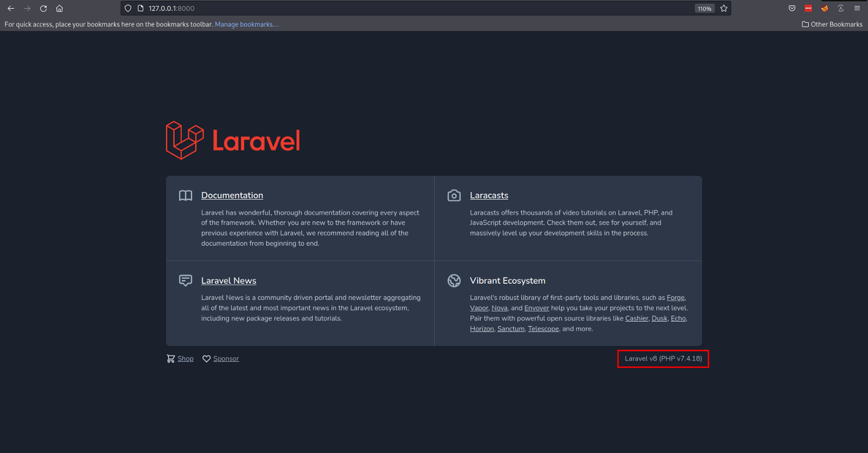Reload the current page
Image resolution: width=868 pixels, height=453 pixels.
click(x=43, y=8)
